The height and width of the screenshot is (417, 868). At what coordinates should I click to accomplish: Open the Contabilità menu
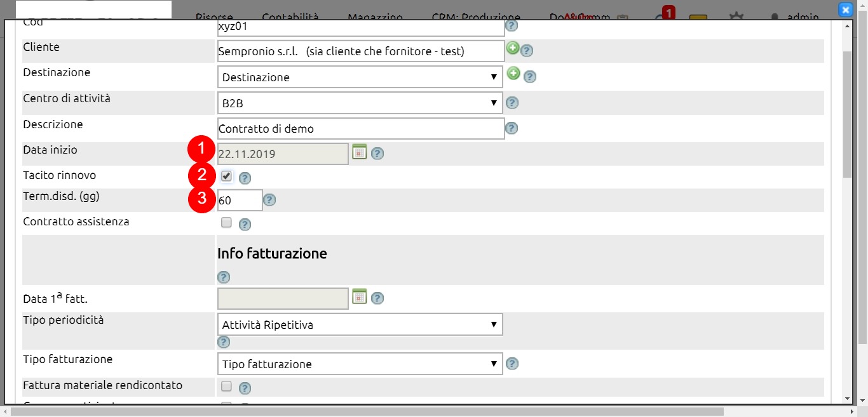pos(290,17)
